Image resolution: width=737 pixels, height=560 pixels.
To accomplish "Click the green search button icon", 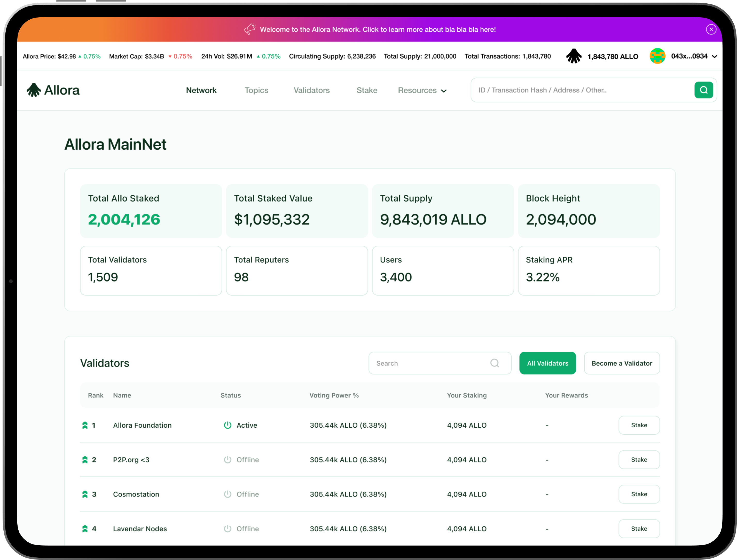I will click(704, 90).
